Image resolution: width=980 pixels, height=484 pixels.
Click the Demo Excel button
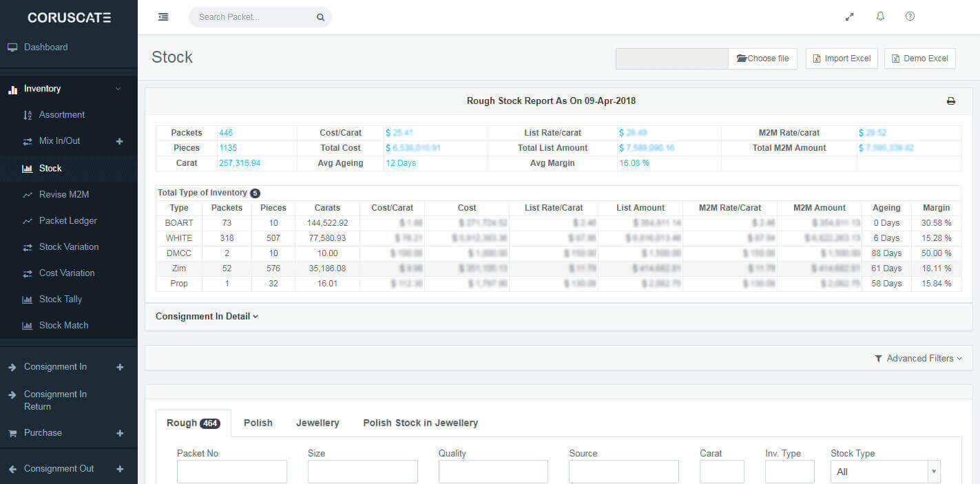pos(919,59)
